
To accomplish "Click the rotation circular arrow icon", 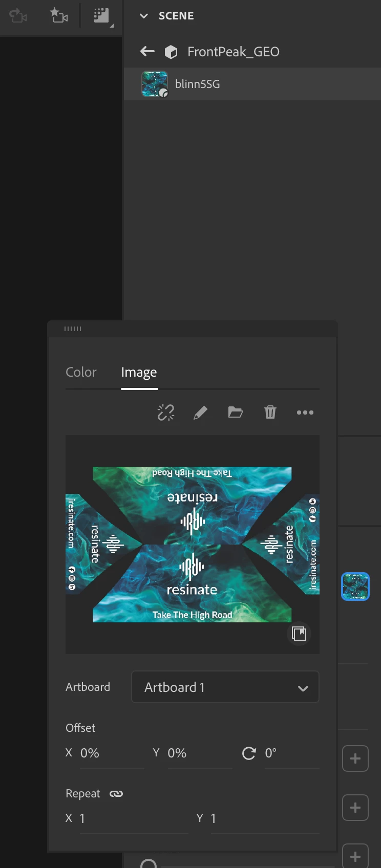I will click(x=249, y=753).
